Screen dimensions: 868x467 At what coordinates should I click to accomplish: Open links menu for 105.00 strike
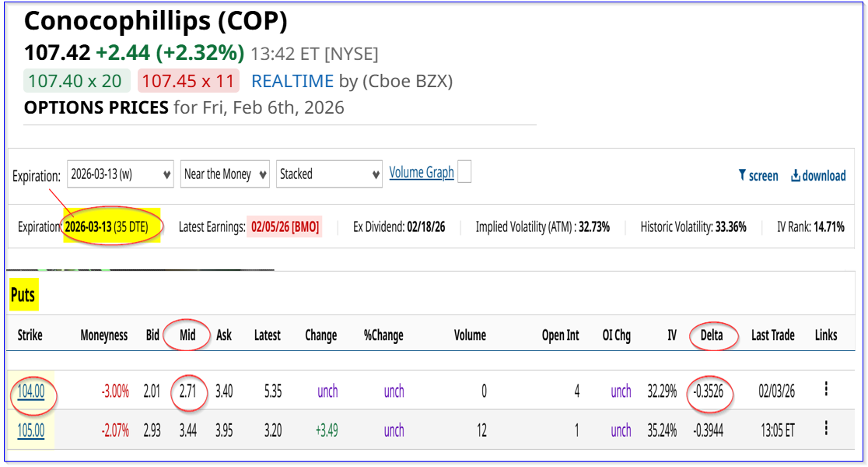tap(826, 429)
